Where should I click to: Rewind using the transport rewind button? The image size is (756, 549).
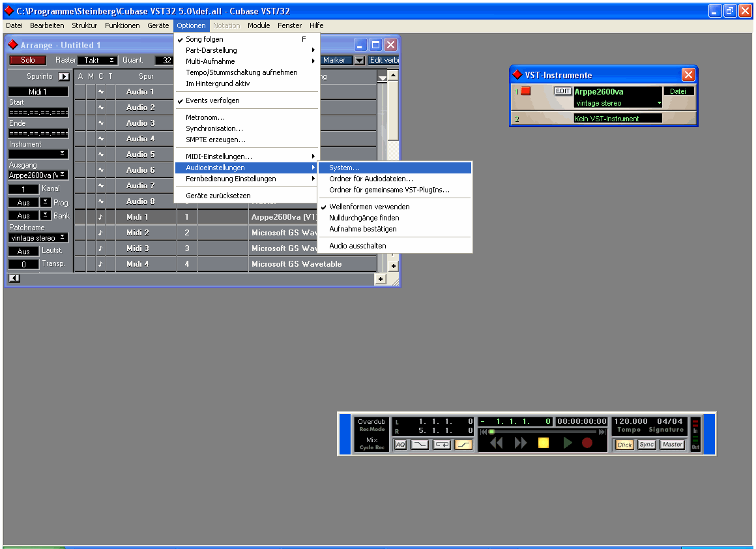tap(496, 442)
